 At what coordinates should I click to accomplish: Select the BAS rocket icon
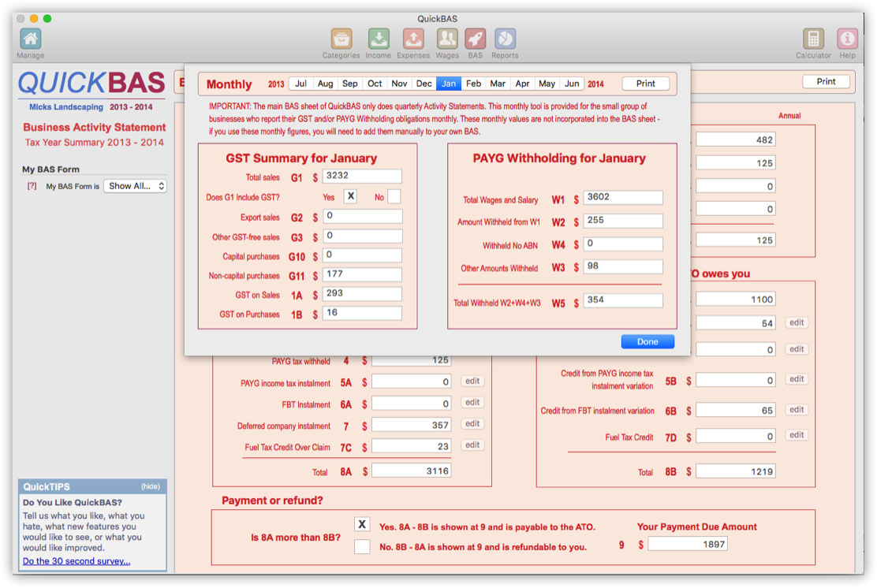click(475, 39)
